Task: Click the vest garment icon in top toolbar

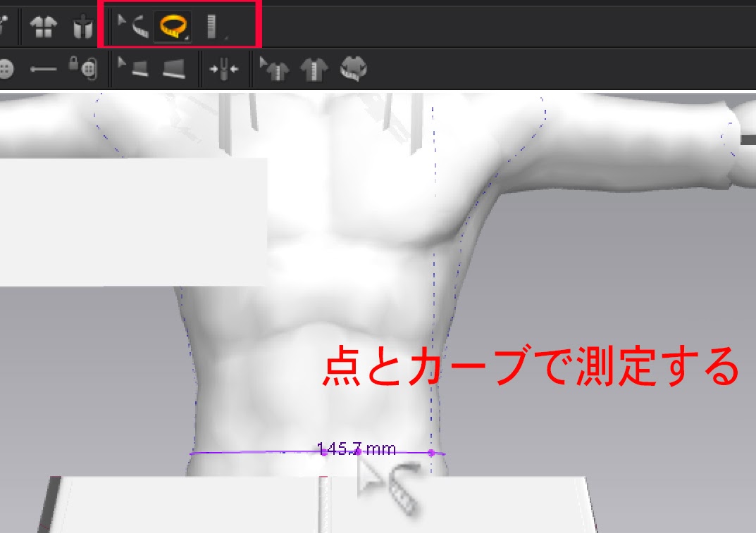Action: tap(82, 27)
